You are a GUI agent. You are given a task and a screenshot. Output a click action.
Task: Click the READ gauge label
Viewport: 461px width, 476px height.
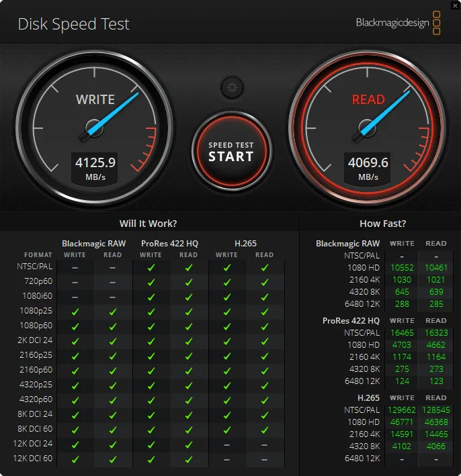tap(368, 99)
